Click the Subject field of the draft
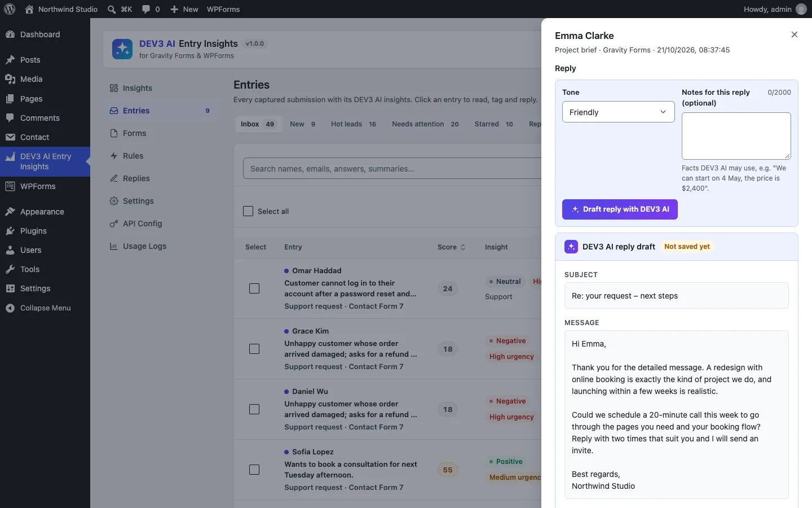 (x=677, y=296)
